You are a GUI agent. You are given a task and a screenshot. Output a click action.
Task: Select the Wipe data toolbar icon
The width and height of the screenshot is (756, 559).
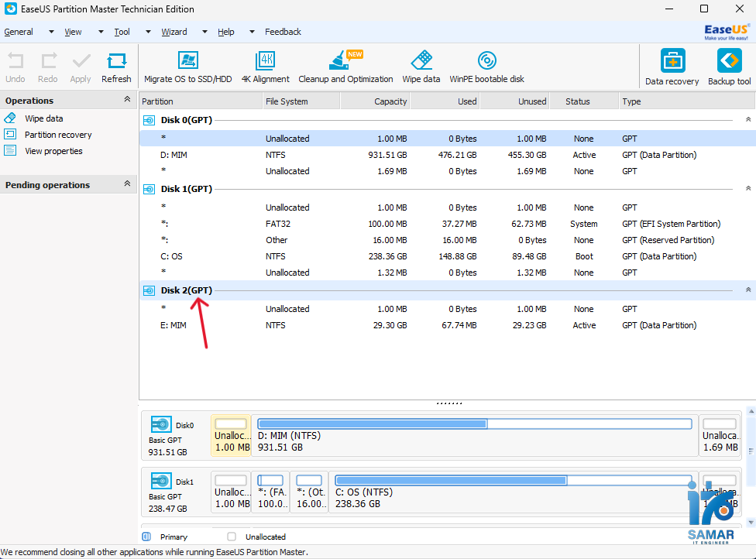coord(421,67)
